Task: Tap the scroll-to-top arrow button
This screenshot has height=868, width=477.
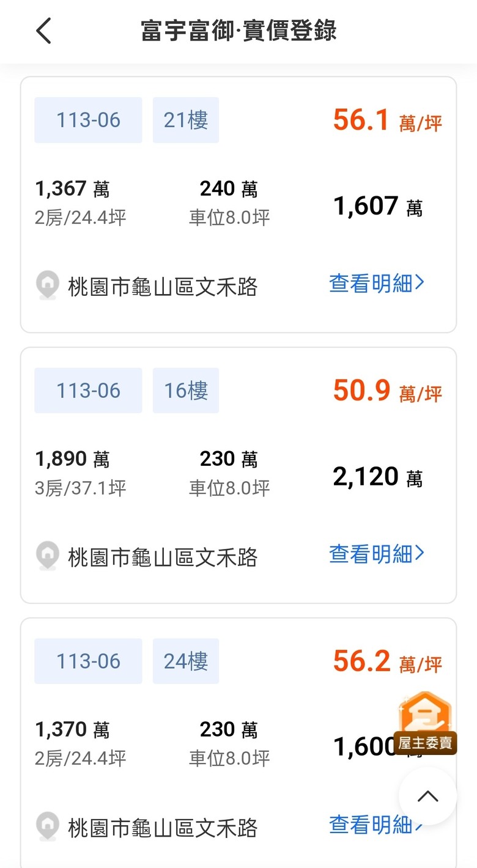Action: point(427,796)
